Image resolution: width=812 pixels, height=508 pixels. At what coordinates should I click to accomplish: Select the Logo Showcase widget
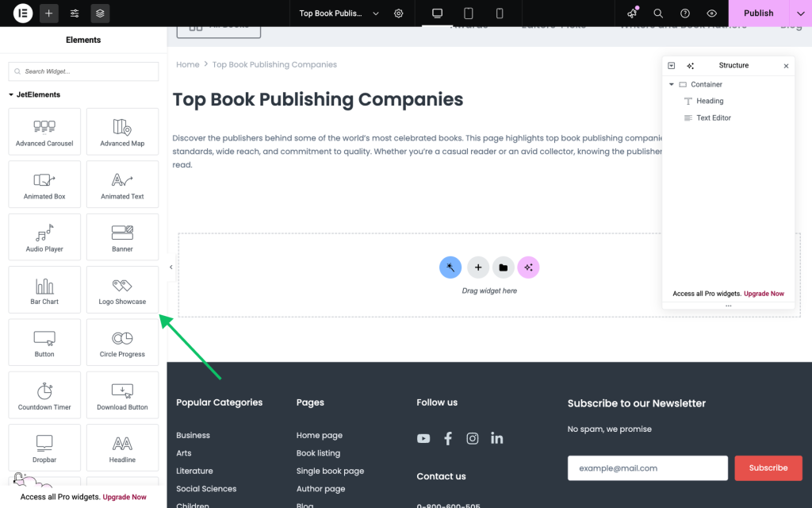coord(122,290)
